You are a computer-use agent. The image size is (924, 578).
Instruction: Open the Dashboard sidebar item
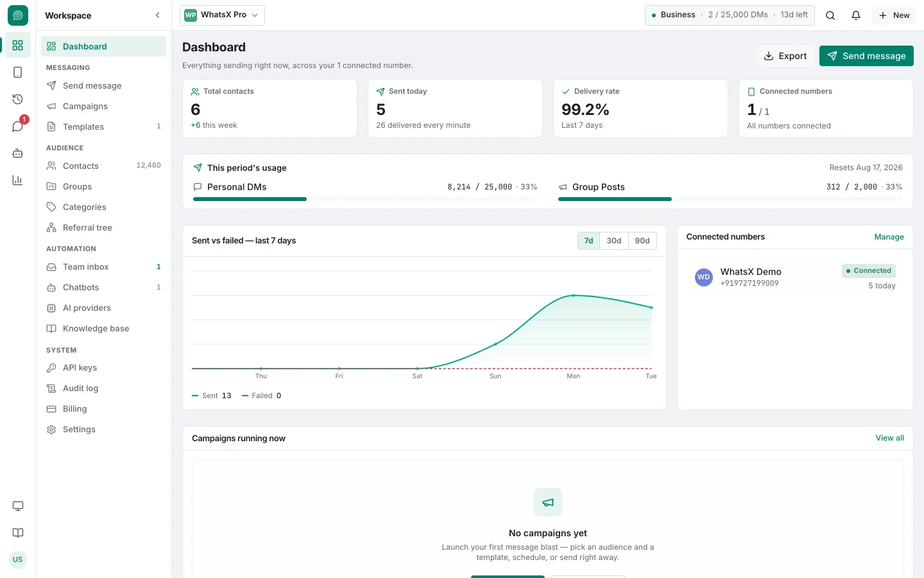pos(103,46)
